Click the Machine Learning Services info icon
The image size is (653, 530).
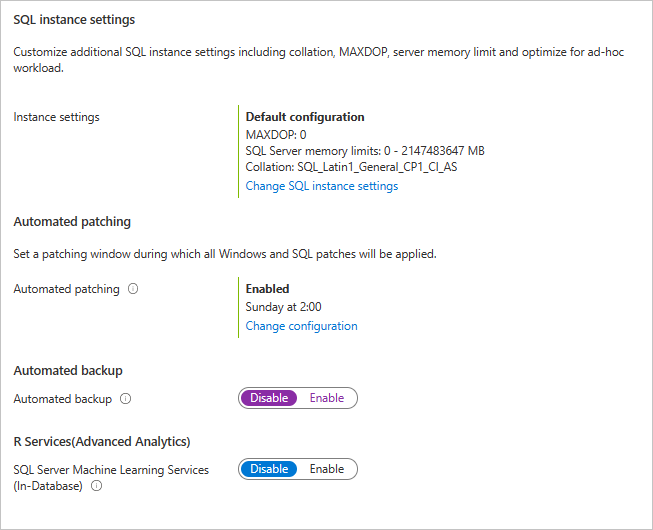point(97,487)
